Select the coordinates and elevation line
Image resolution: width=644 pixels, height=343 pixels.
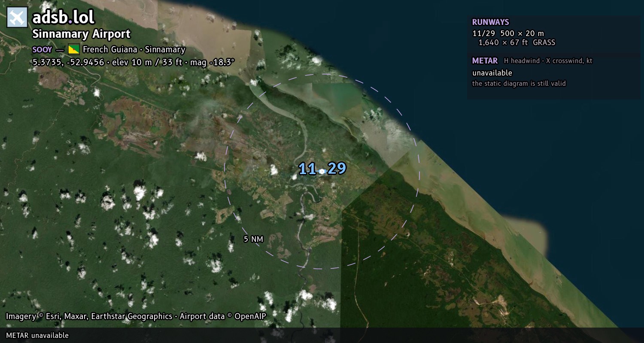click(x=134, y=62)
